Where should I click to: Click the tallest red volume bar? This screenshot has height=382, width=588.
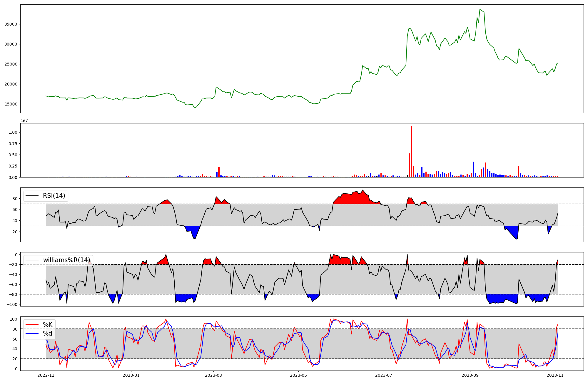pyautogui.click(x=412, y=151)
